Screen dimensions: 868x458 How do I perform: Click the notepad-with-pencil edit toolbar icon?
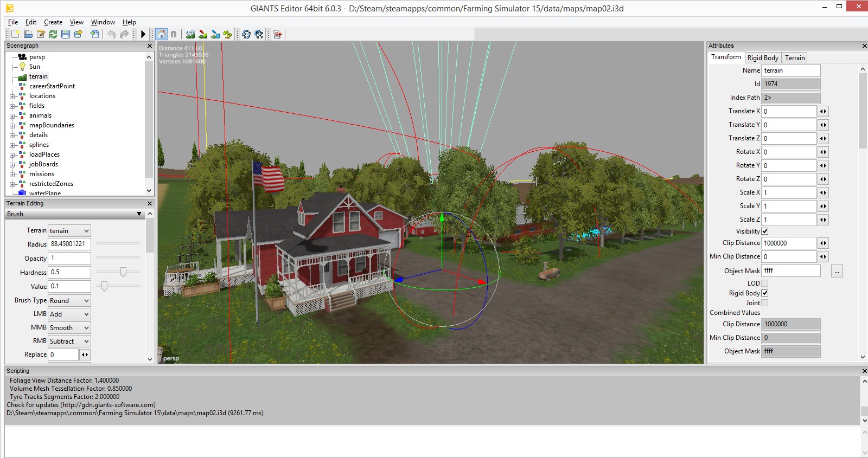(40, 34)
